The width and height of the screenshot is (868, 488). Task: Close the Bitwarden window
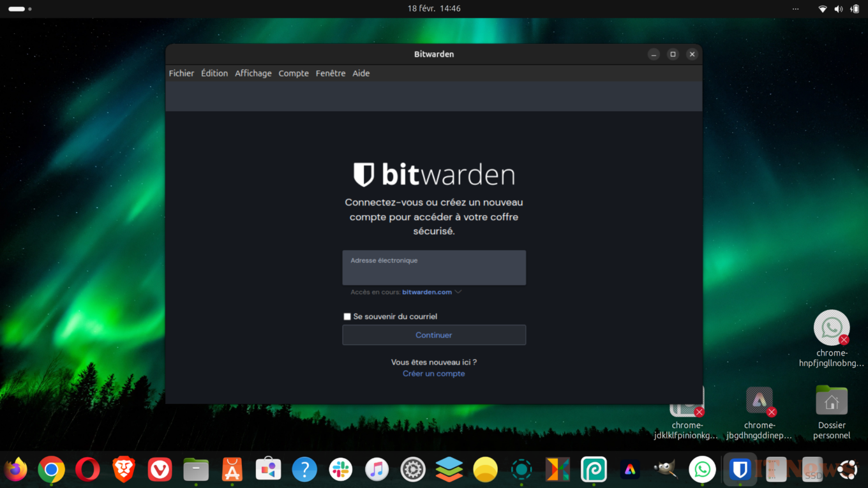[x=692, y=54]
